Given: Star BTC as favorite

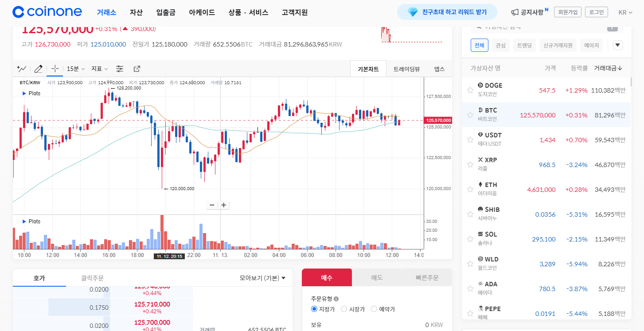Looking at the screenshot, I should (470, 115).
